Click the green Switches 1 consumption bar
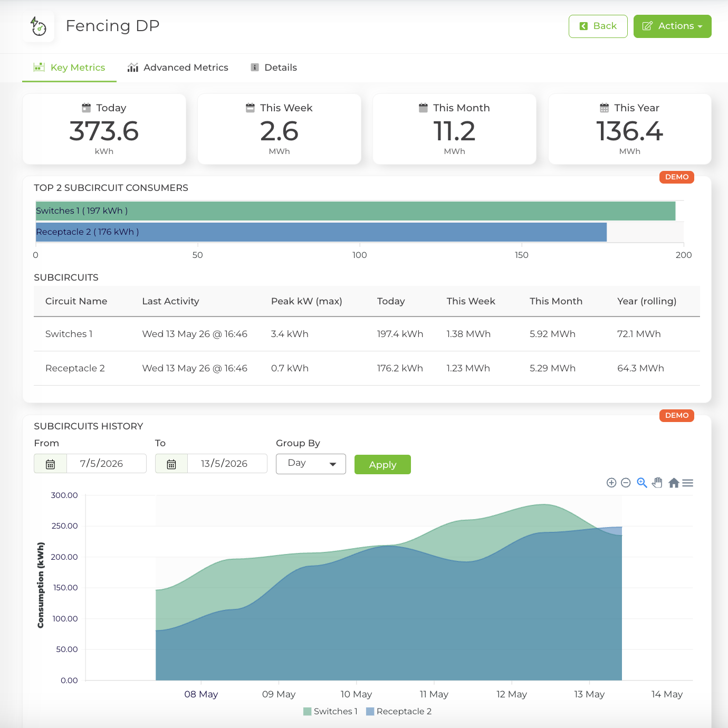 (x=356, y=211)
